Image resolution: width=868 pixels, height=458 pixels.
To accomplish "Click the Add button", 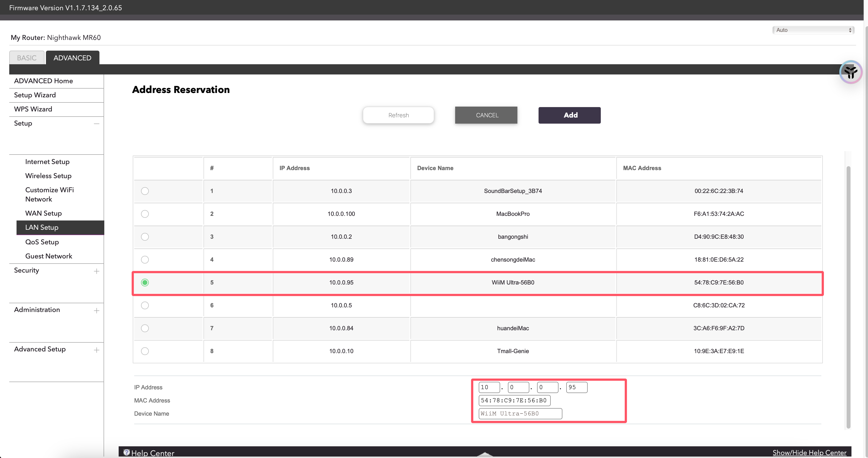I will pos(569,115).
